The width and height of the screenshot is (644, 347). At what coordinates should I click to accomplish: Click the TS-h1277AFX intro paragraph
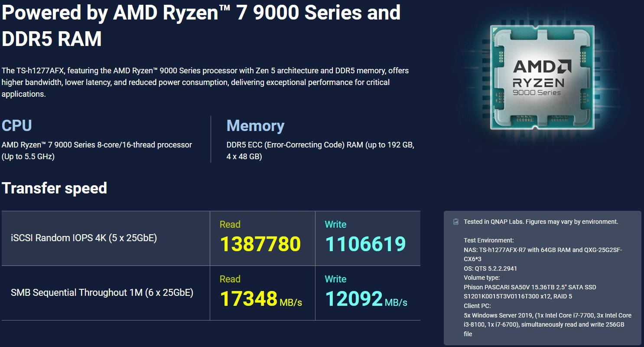point(205,82)
